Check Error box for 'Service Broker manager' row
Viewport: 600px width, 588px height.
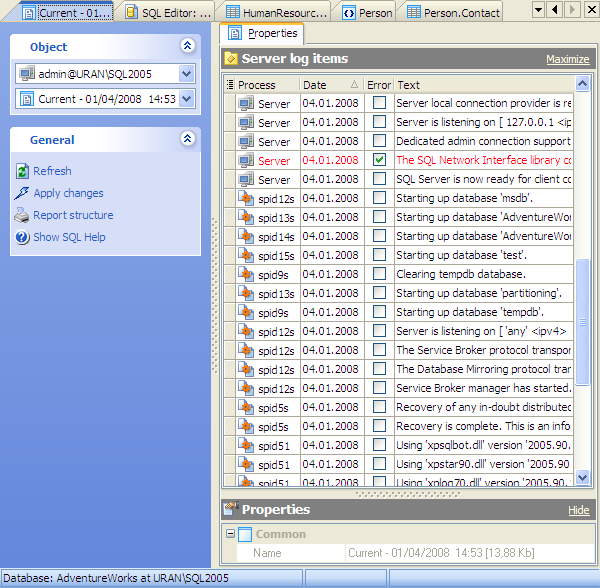click(x=379, y=388)
